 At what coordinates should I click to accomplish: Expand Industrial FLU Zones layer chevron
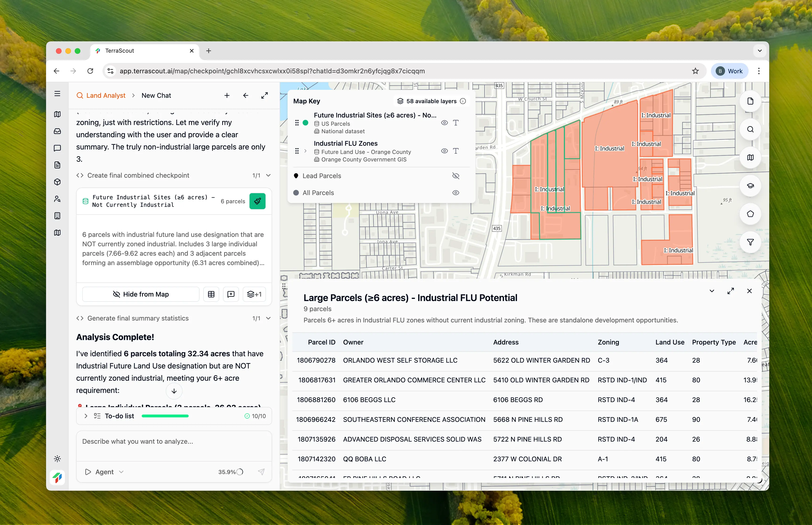[x=305, y=151]
